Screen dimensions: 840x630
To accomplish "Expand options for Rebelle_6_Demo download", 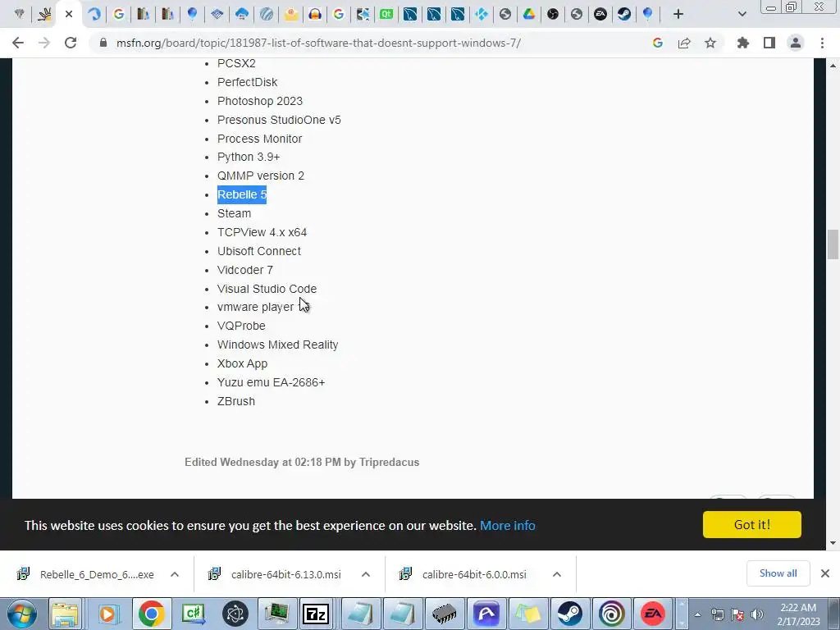I will (x=175, y=574).
